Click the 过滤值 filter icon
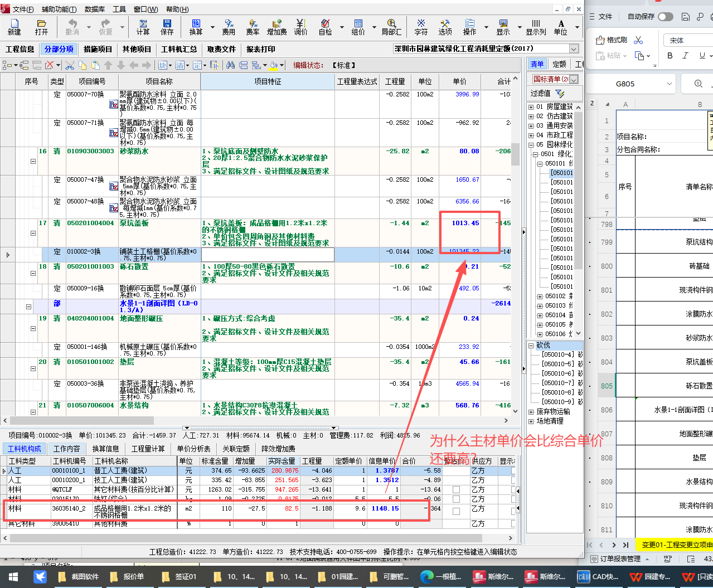 560,94
